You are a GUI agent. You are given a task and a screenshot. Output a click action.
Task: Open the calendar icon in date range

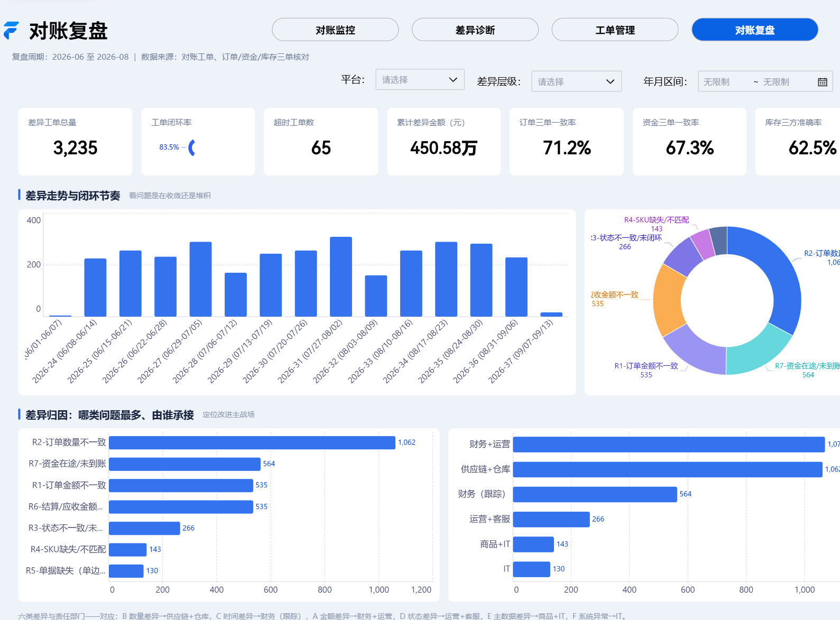822,82
